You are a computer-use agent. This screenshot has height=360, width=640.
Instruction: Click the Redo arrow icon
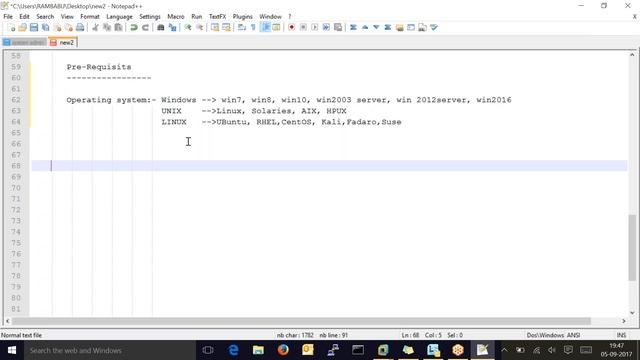click(x=145, y=27)
